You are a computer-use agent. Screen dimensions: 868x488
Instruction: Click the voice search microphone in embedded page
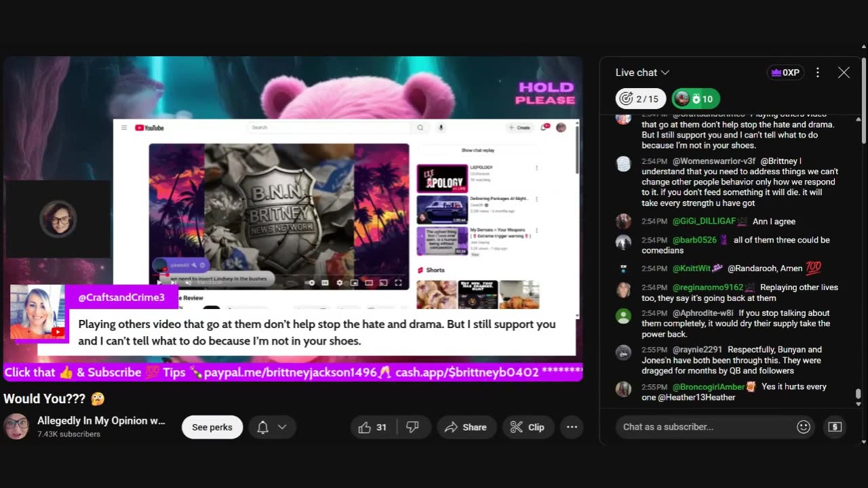[441, 127]
